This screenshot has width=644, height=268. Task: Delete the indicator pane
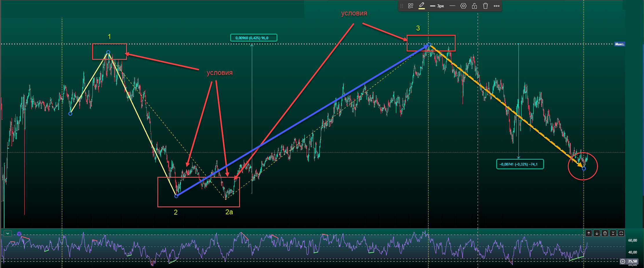coord(605,233)
